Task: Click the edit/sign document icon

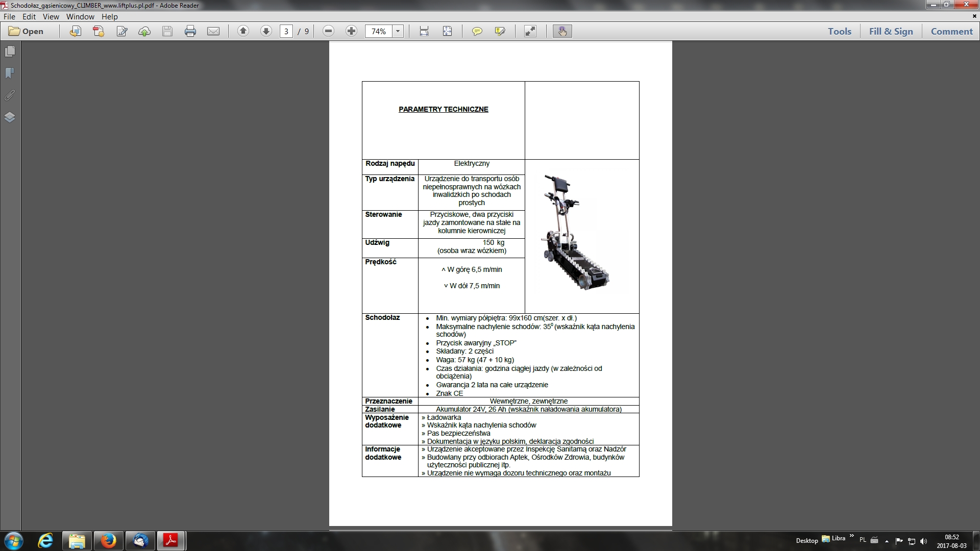Action: [121, 31]
